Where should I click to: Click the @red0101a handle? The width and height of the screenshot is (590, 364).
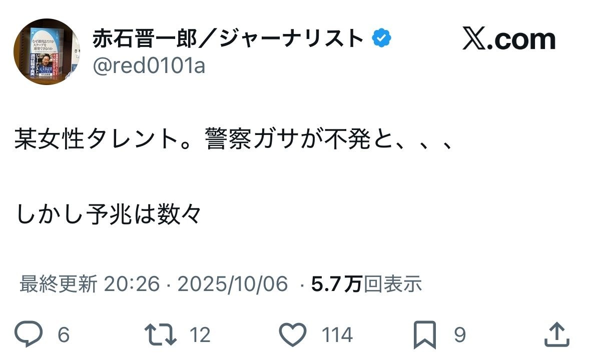[x=149, y=65]
